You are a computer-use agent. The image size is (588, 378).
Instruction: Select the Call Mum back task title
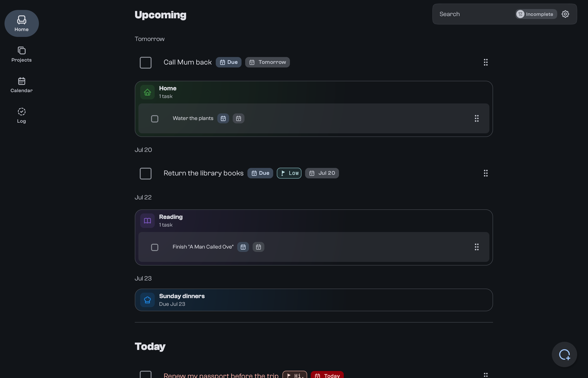pos(187,62)
